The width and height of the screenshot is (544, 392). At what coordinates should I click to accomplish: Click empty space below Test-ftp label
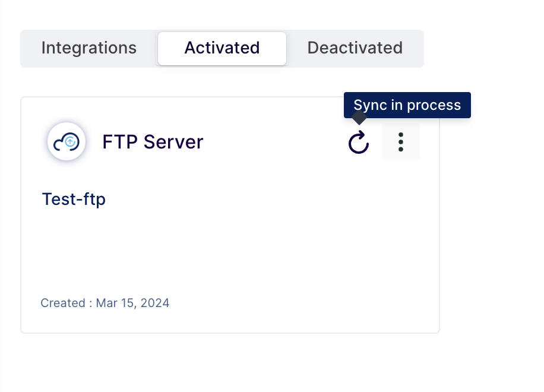229,251
